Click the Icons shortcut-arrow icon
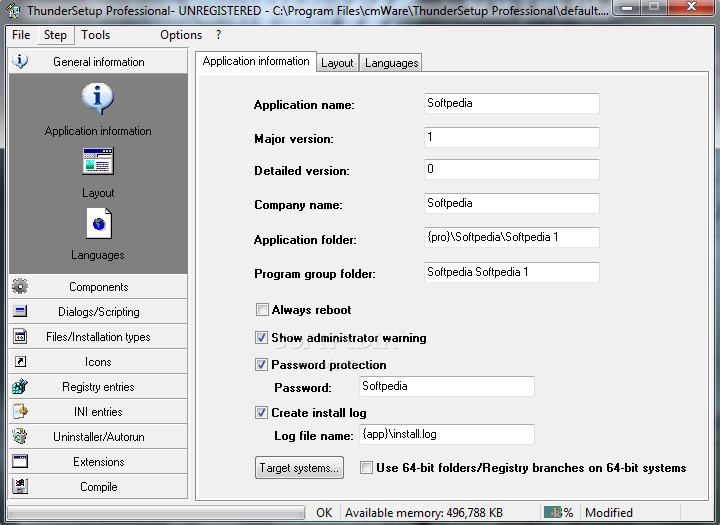The image size is (720, 525). [20, 362]
